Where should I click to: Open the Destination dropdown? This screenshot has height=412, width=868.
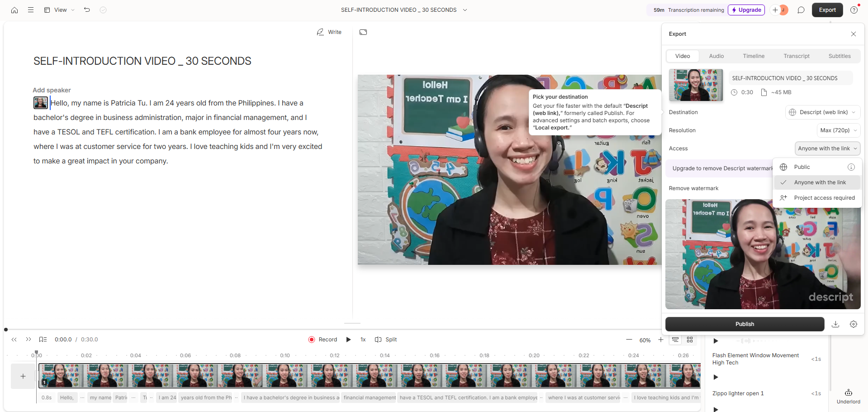(x=823, y=112)
